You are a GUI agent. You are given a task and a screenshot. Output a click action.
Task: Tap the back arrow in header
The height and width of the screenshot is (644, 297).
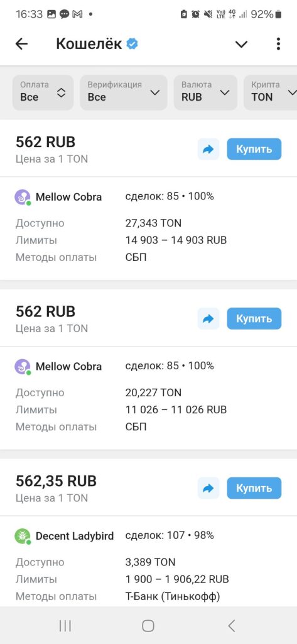(21, 44)
